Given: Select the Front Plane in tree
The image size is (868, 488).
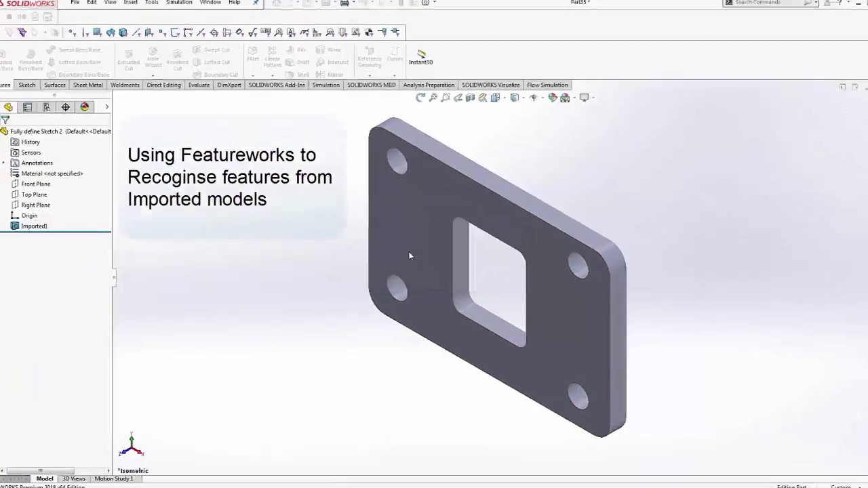Looking at the screenshot, I should (x=35, y=184).
